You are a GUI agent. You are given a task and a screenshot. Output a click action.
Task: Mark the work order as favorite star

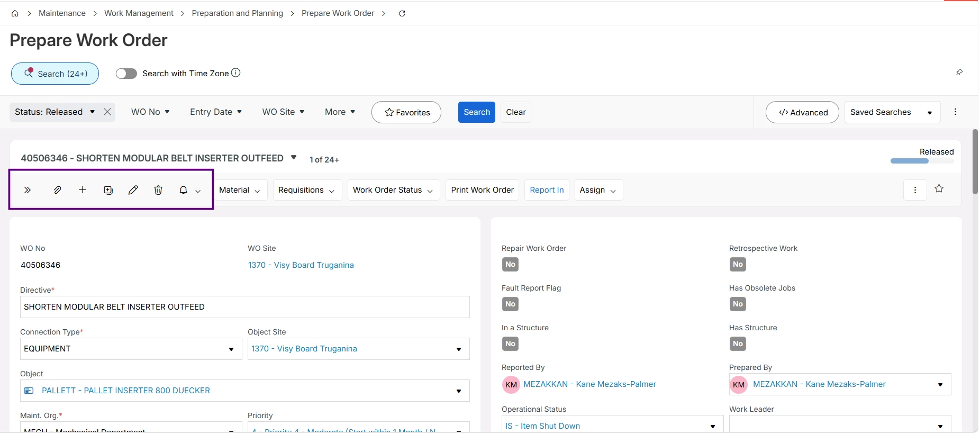coord(939,189)
